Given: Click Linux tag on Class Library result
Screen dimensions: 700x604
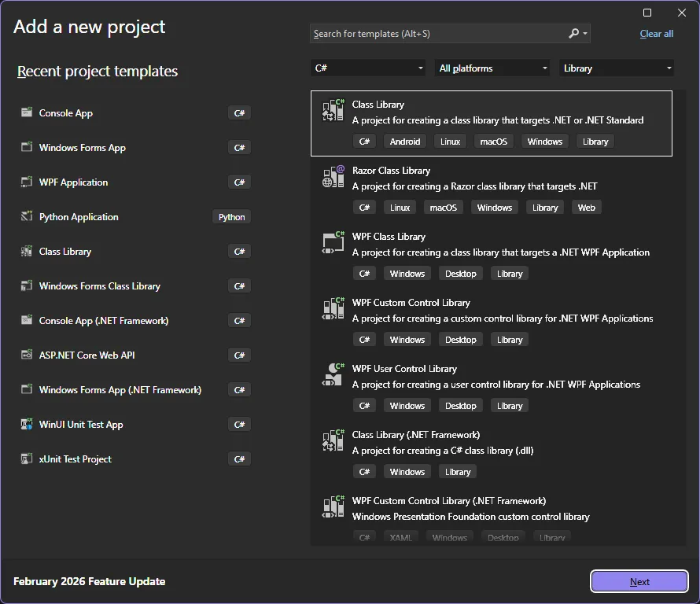Looking at the screenshot, I should pos(450,142).
